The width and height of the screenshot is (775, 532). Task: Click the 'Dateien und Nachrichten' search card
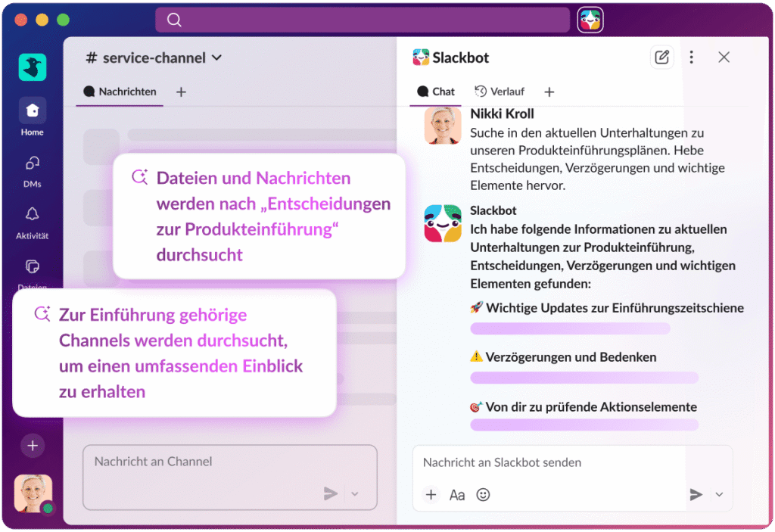click(260, 216)
